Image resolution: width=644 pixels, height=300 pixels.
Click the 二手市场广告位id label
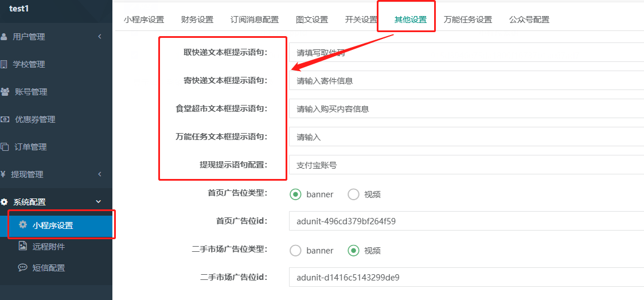pos(234,277)
